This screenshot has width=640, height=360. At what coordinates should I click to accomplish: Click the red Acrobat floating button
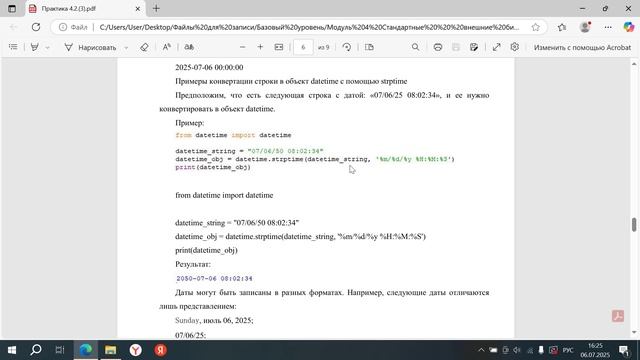[618, 316]
